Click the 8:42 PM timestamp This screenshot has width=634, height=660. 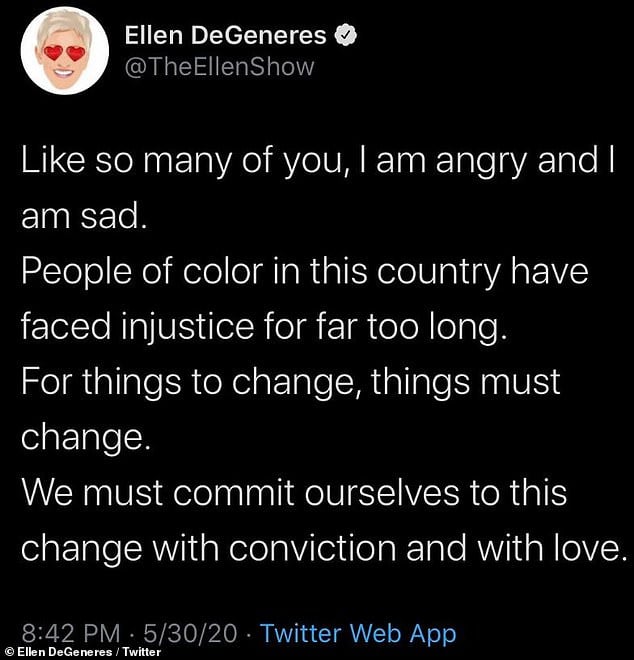point(71,633)
